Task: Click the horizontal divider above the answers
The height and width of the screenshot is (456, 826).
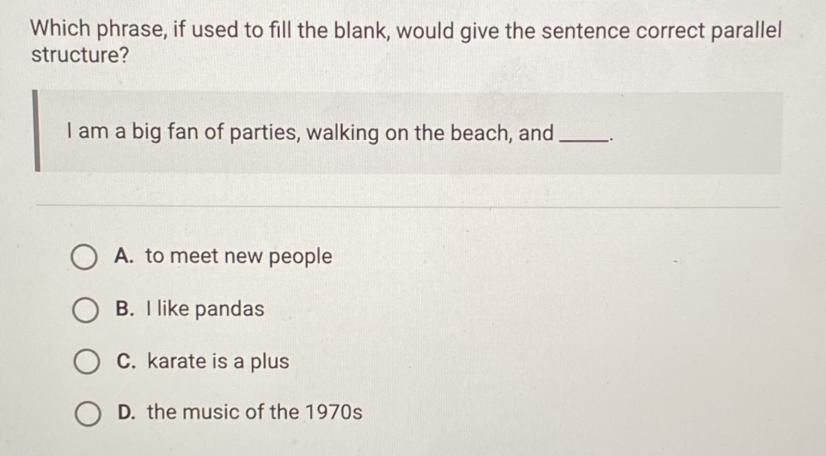Action: coord(407,206)
